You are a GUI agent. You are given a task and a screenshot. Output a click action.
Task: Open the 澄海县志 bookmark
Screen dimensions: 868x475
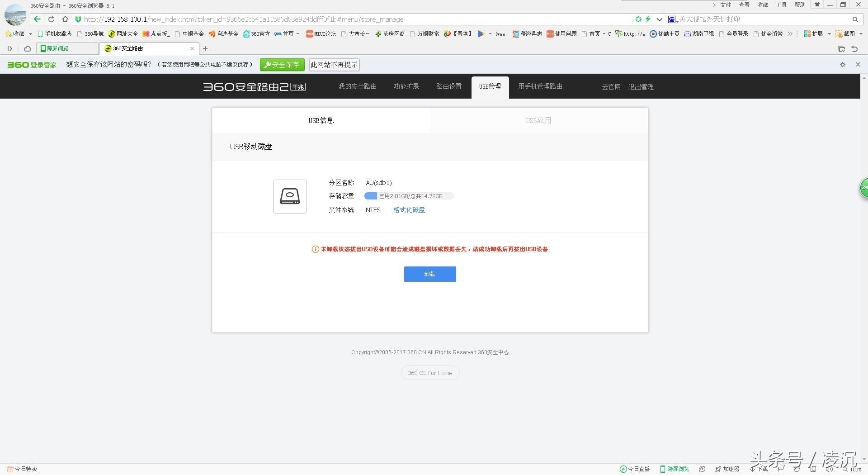[527, 33]
